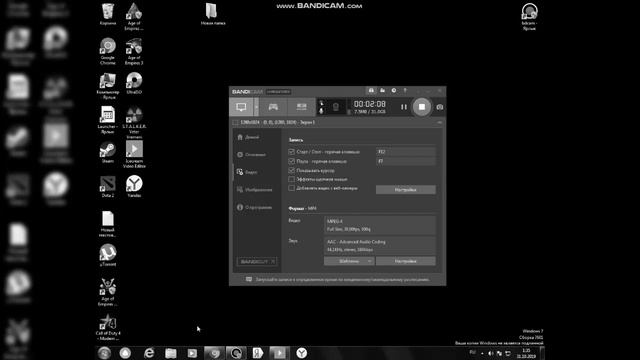Select Icecream Video Editor desktop shortcut

click(x=134, y=154)
